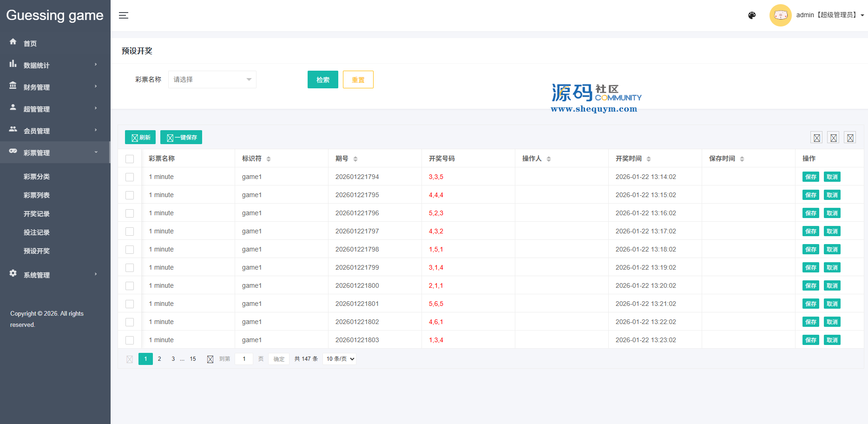Click the 财务管理 bank icon
This screenshot has width=868, height=424.
click(13, 86)
